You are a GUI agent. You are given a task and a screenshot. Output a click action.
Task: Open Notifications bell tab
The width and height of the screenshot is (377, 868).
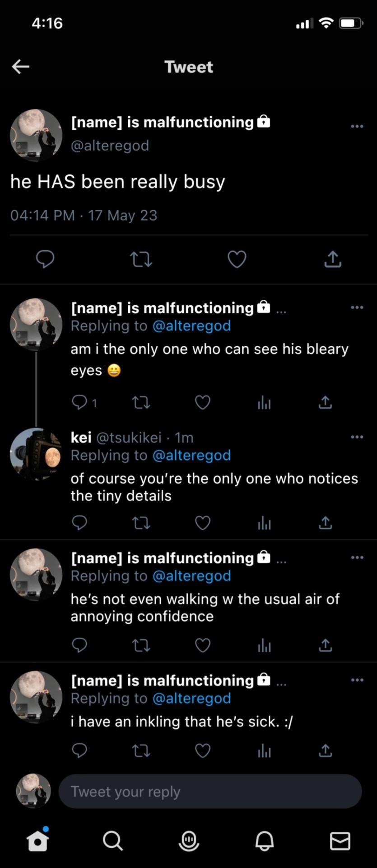[x=265, y=841]
